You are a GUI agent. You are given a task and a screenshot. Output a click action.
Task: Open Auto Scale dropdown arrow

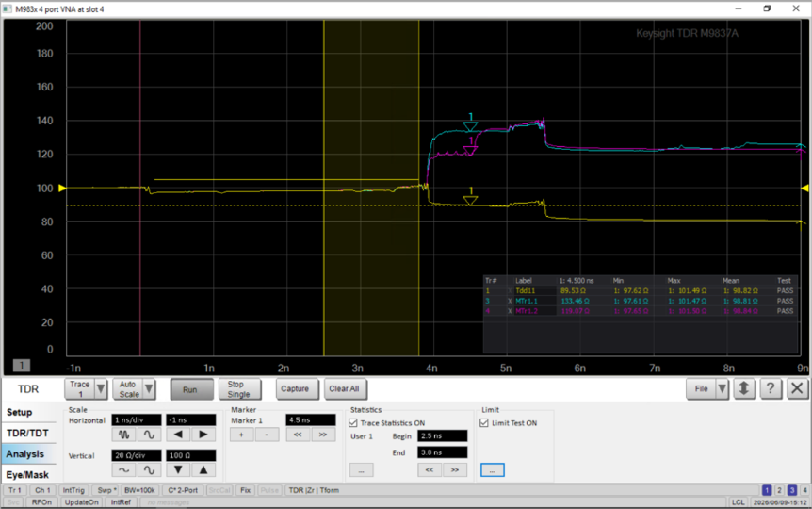pyautogui.click(x=149, y=388)
